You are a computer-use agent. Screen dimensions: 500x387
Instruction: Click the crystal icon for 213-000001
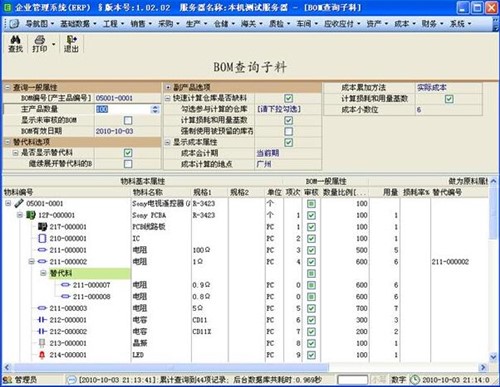click(x=42, y=343)
